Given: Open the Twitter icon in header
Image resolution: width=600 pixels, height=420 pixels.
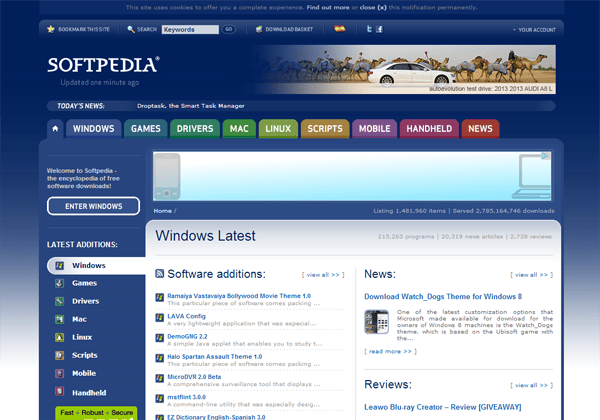Looking at the screenshot, I should tap(367, 29).
